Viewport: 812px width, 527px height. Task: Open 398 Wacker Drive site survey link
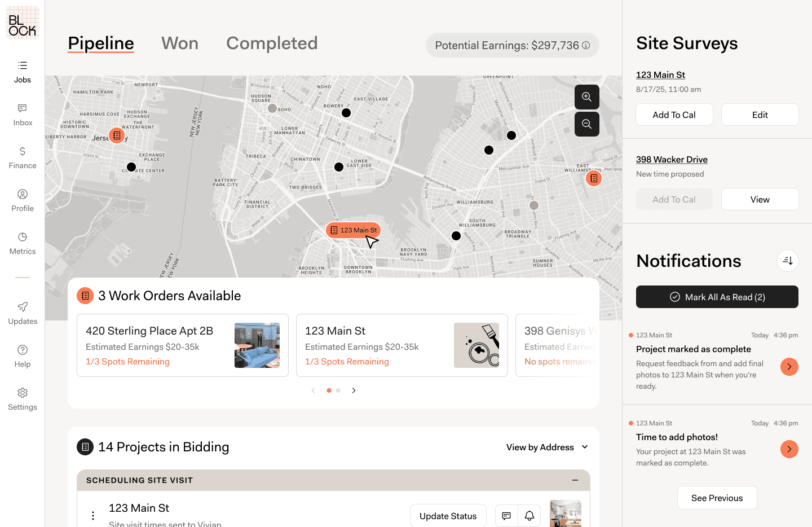[672, 160]
